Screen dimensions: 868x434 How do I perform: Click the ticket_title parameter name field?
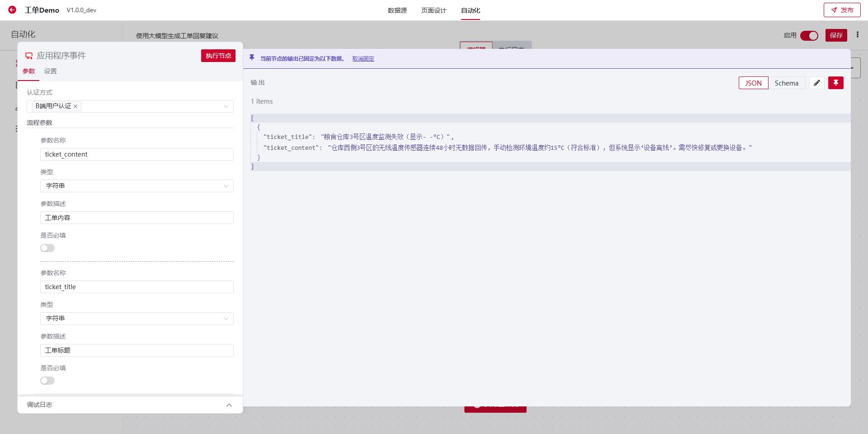click(x=137, y=287)
